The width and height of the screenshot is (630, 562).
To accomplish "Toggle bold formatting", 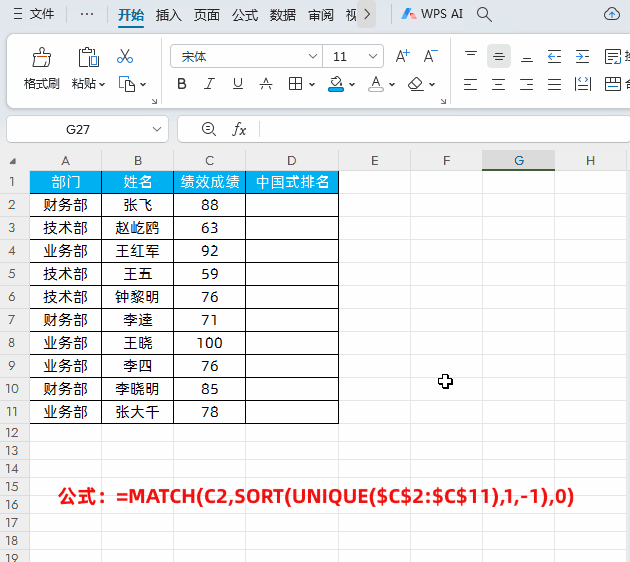I will click(182, 84).
